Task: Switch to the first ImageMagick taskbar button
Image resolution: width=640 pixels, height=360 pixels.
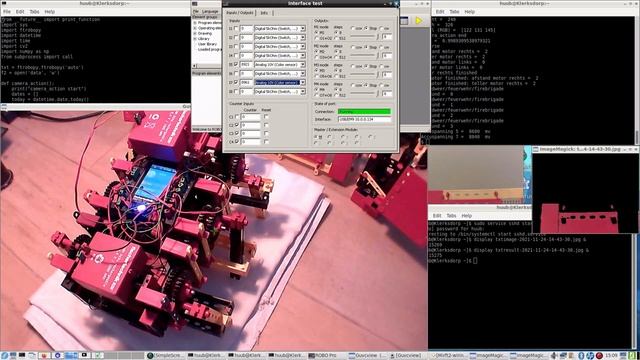Action: (x=488, y=356)
